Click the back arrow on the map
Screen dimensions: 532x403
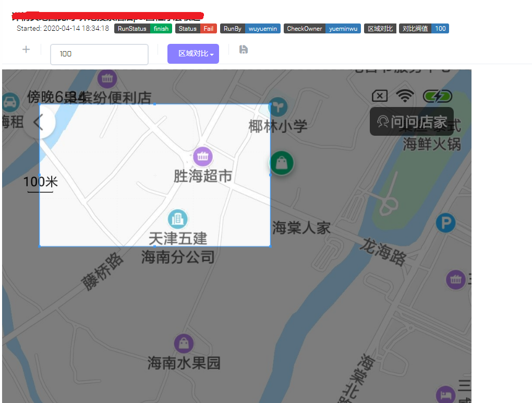point(39,122)
